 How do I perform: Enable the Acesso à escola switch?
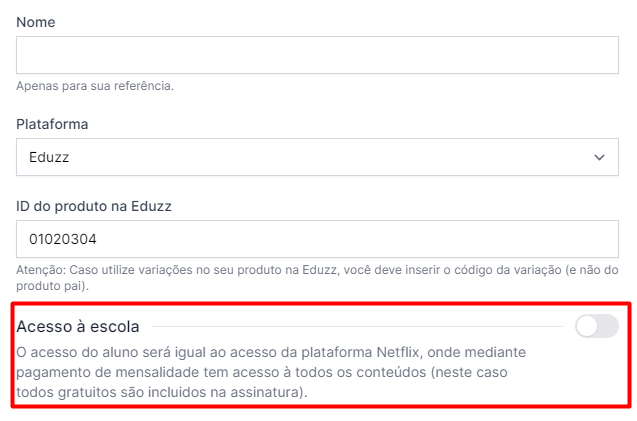point(597,326)
